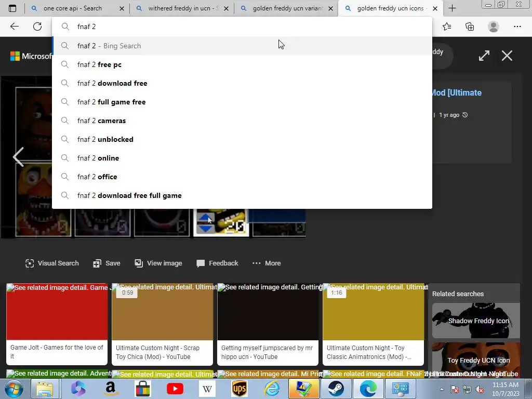Open the UPS taskbar icon
Screen dimensions: 532x399
pyautogui.click(x=240, y=389)
